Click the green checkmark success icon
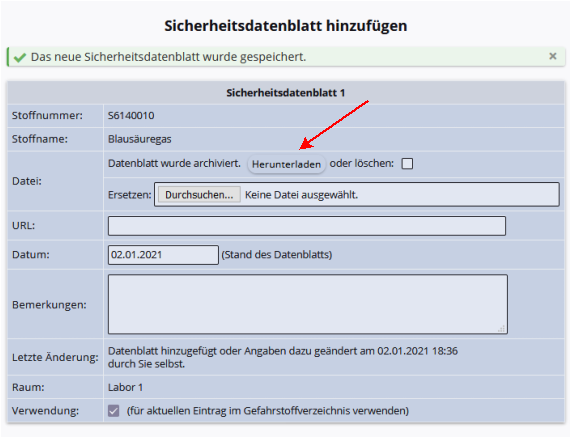 coord(20,57)
